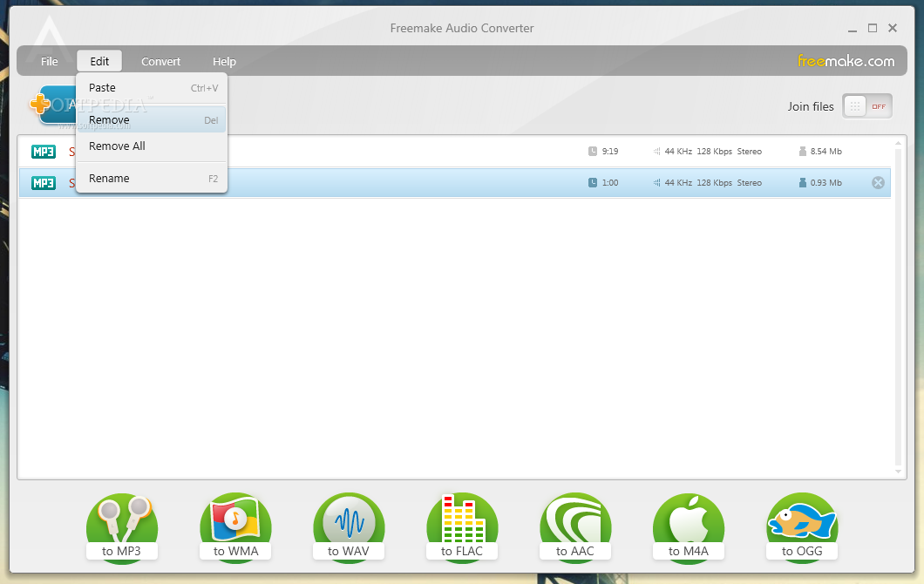Image resolution: width=924 pixels, height=584 pixels.
Task: Choose Rename from the Edit menu
Action: pos(152,178)
